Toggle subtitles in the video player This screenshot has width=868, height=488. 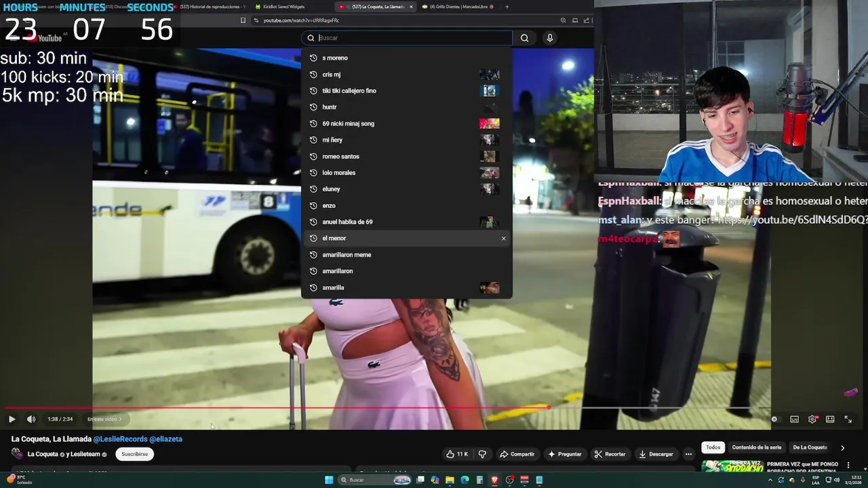[x=794, y=419]
